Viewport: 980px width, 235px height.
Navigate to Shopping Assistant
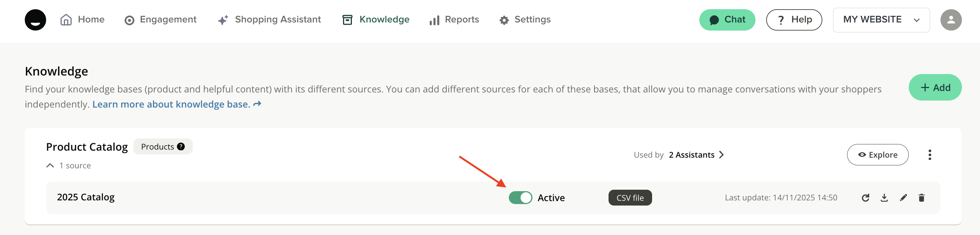(x=269, y=20)
